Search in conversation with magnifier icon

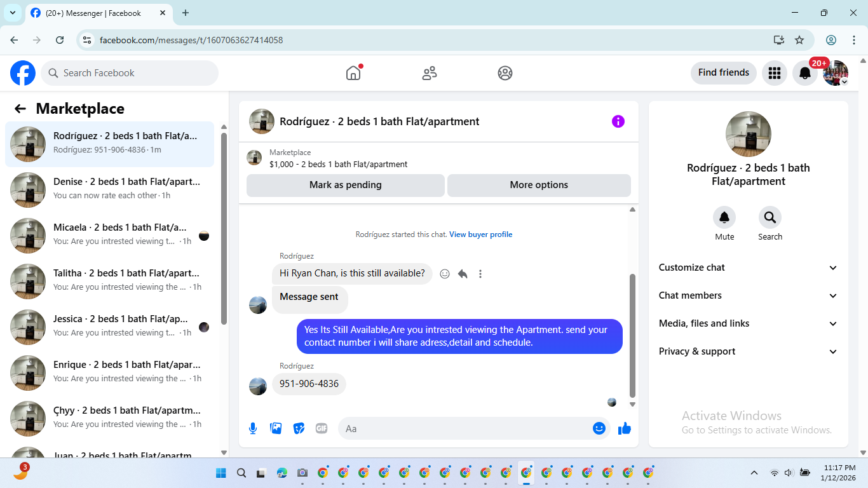770,218
